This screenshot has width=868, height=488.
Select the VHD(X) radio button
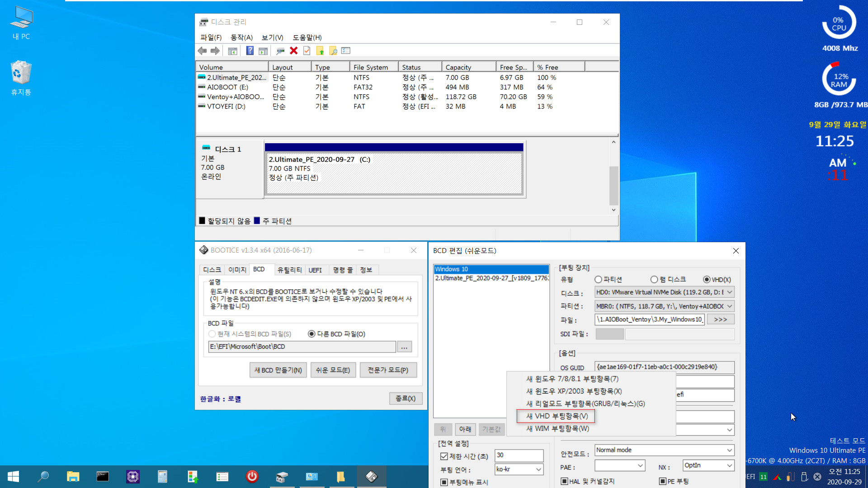[x=706, y=280]
